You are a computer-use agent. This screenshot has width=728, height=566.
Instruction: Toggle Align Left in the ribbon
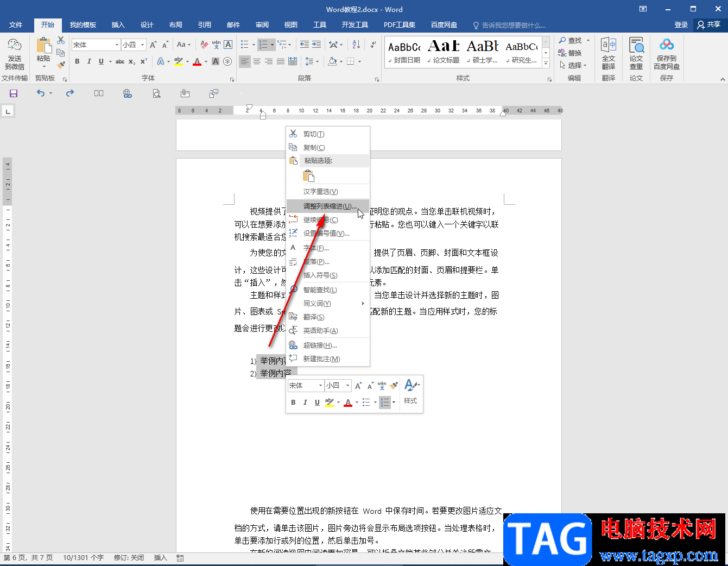click(x=245, y=61)
